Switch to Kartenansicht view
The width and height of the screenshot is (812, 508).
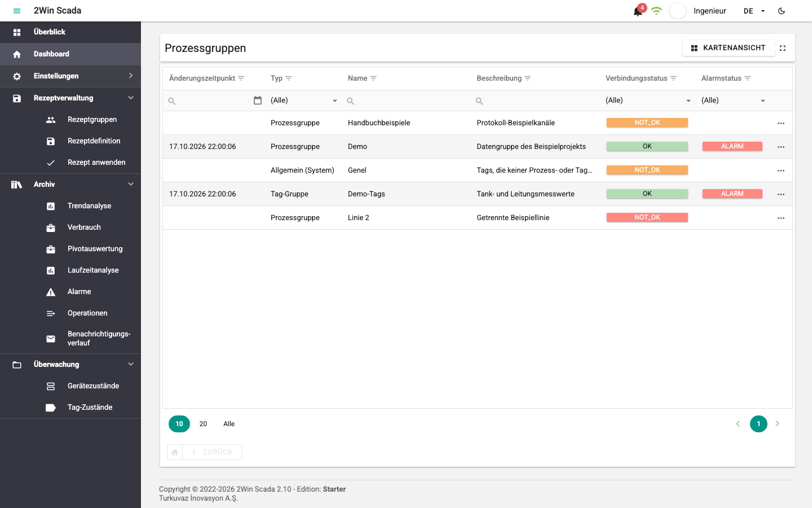click(x=729, y=48)
